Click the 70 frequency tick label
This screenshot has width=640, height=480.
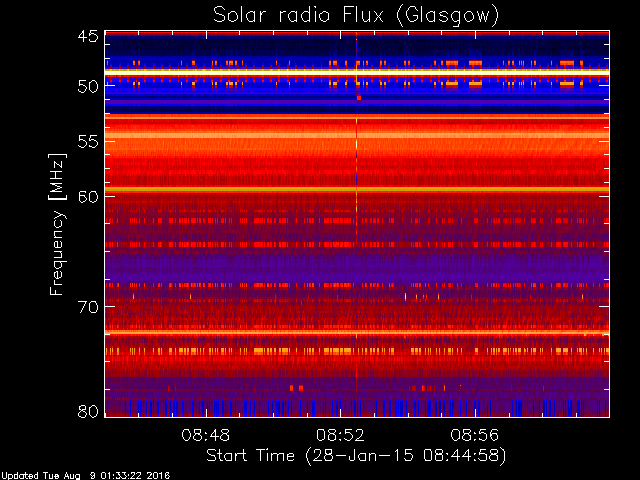coord(88,307)
